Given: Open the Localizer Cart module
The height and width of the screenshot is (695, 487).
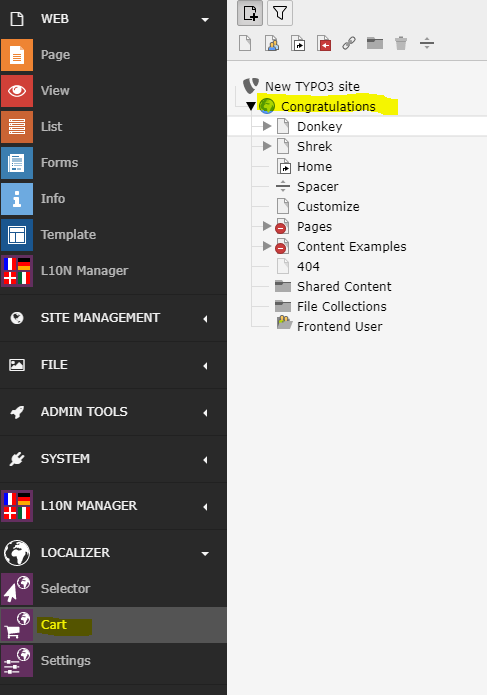Looking at the screenshot, I should pos(113,625).
